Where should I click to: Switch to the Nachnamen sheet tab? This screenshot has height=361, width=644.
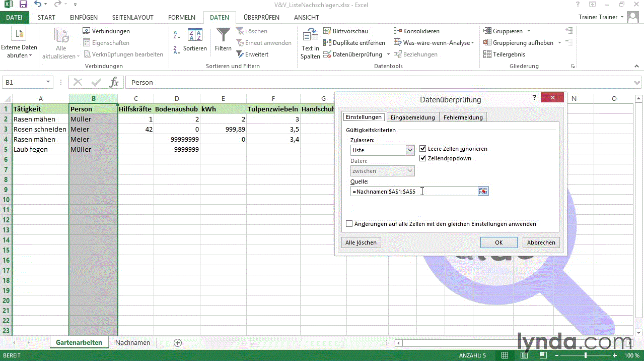point(132,342)
